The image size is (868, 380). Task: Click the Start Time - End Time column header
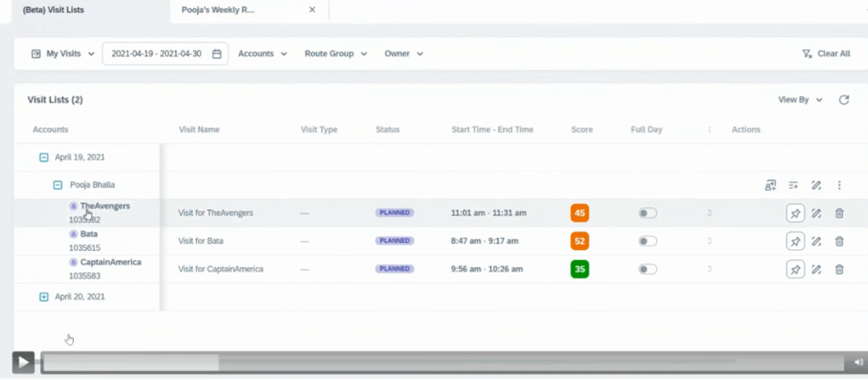(492, 130)
